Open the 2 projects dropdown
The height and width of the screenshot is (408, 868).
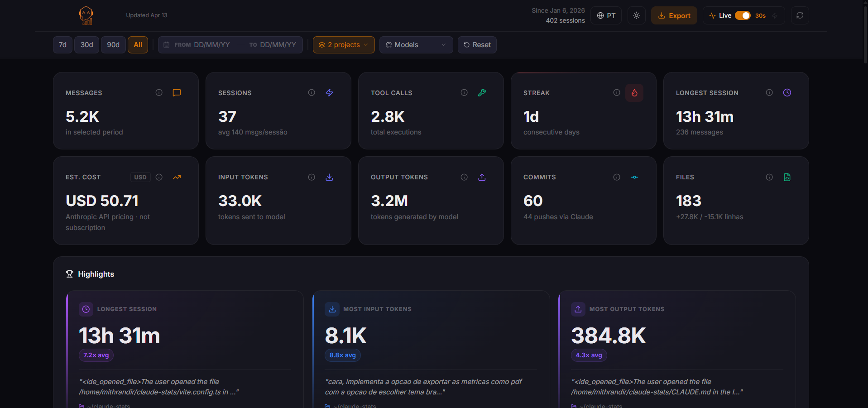tap(343, 44)
